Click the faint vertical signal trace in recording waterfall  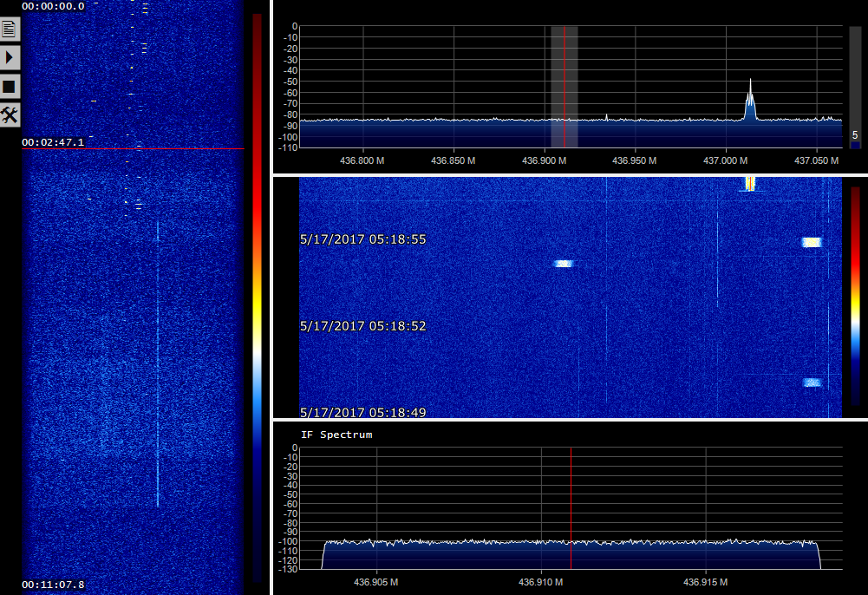pos(158,363)
